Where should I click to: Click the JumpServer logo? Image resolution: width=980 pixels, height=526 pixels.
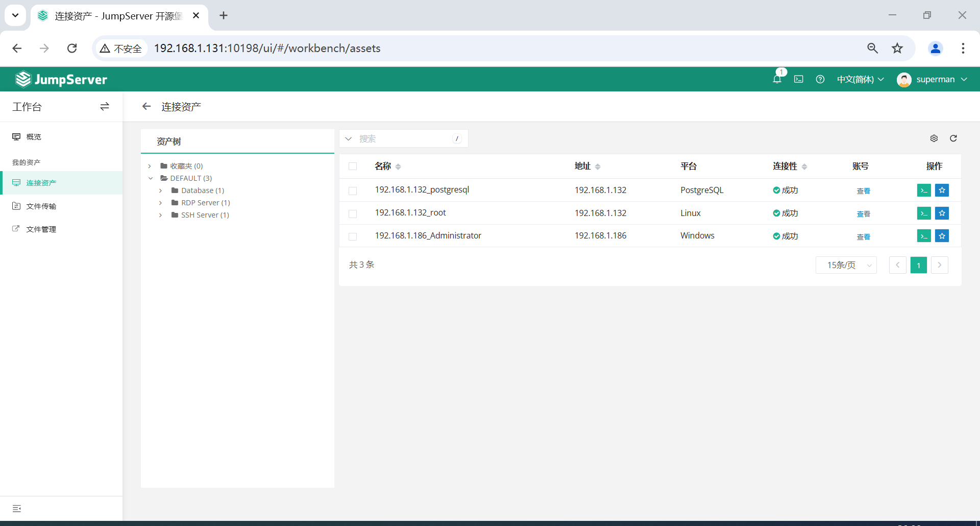(x=61, y=79)
